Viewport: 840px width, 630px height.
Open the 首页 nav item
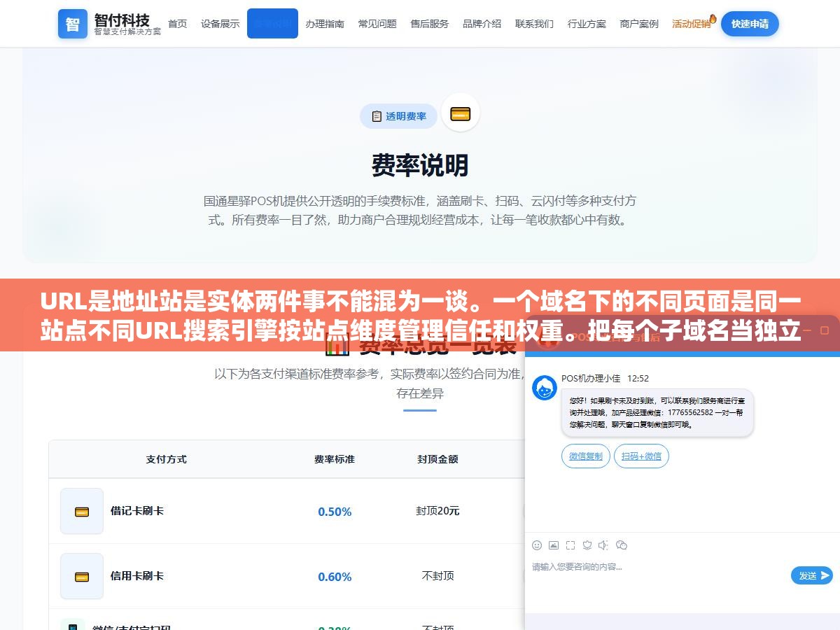[178, 24]
